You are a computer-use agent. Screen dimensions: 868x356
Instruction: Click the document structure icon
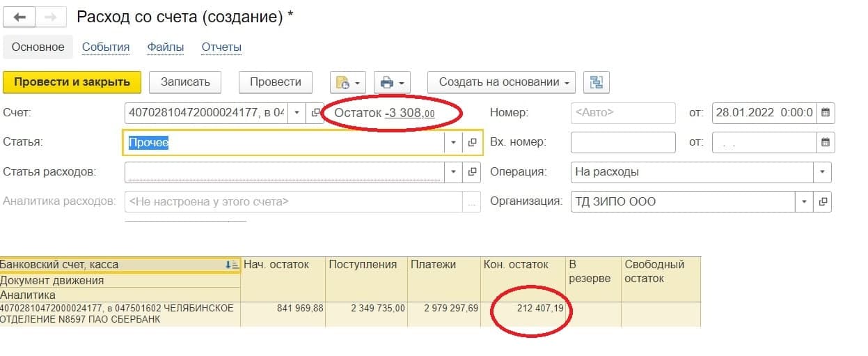[x=596, y=82]
